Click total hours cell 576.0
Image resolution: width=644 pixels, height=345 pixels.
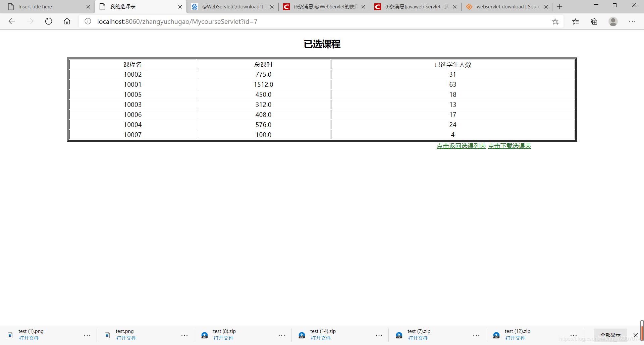264,125
